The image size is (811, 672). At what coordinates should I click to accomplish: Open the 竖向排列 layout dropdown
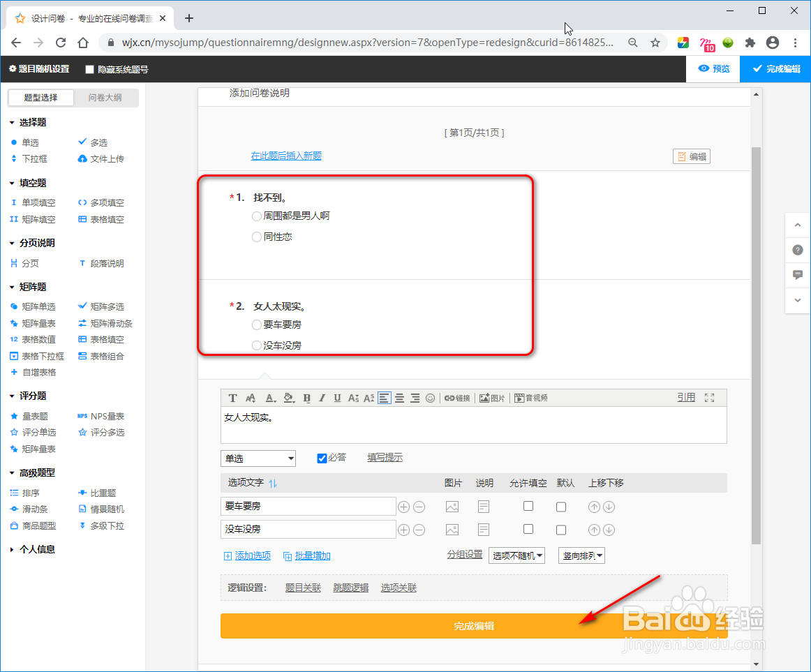tap(582, 555)
